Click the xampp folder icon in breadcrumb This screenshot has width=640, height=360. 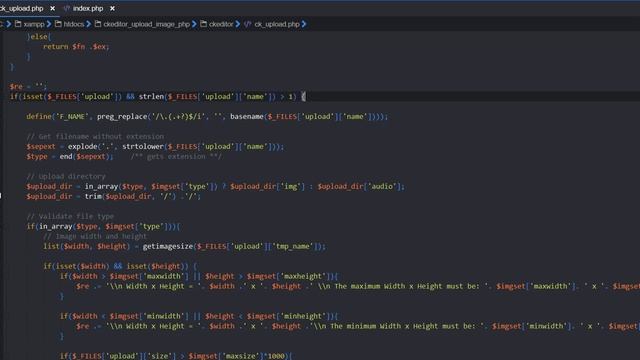tap(18, 24)
